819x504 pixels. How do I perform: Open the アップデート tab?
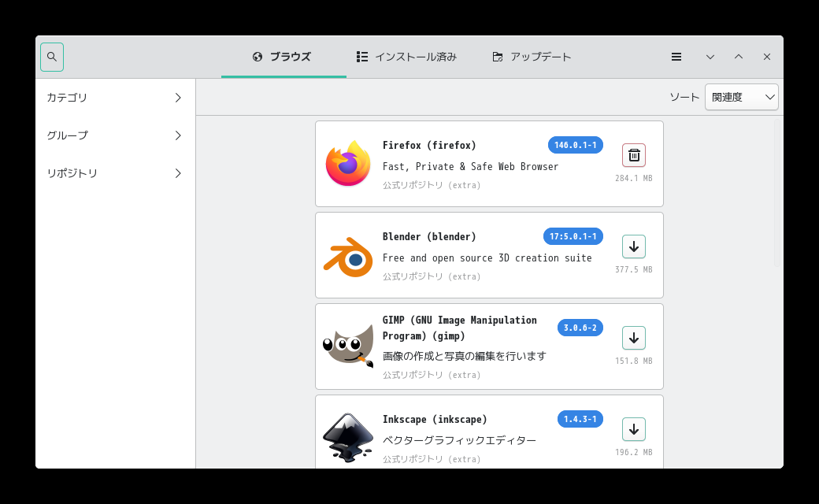[532, 57]
